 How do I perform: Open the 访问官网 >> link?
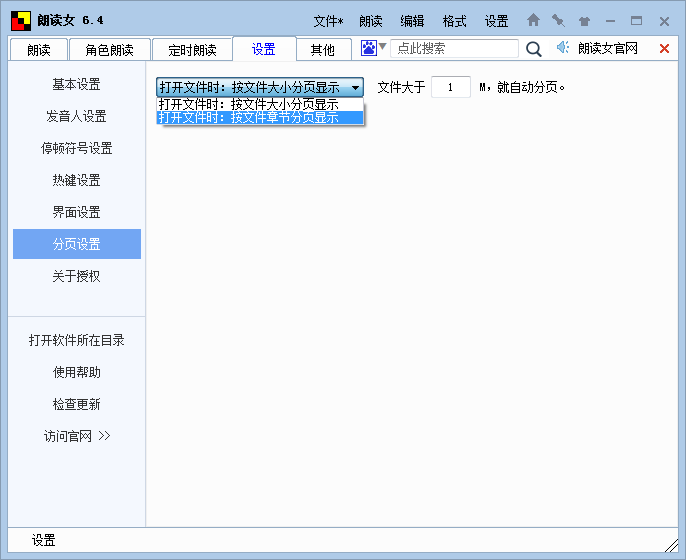point(77,436)
